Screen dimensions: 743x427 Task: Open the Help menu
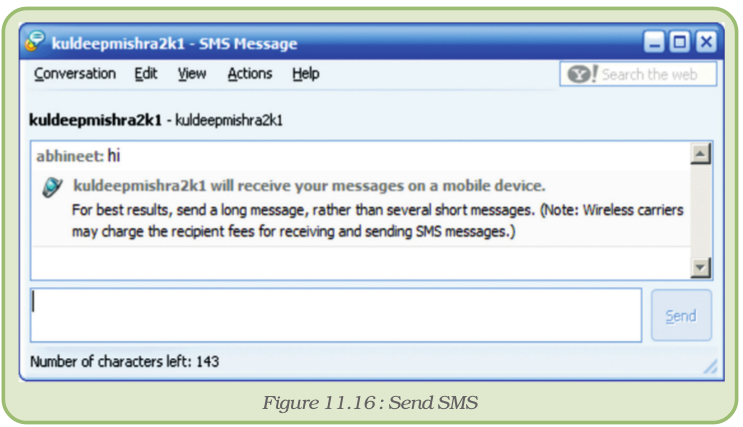[x=306, y=74]
